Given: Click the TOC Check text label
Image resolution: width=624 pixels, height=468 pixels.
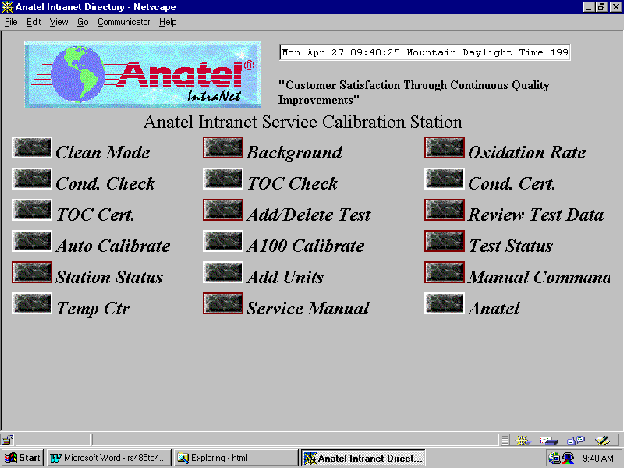Looking at the screenshot, I should tap(292, 183).
